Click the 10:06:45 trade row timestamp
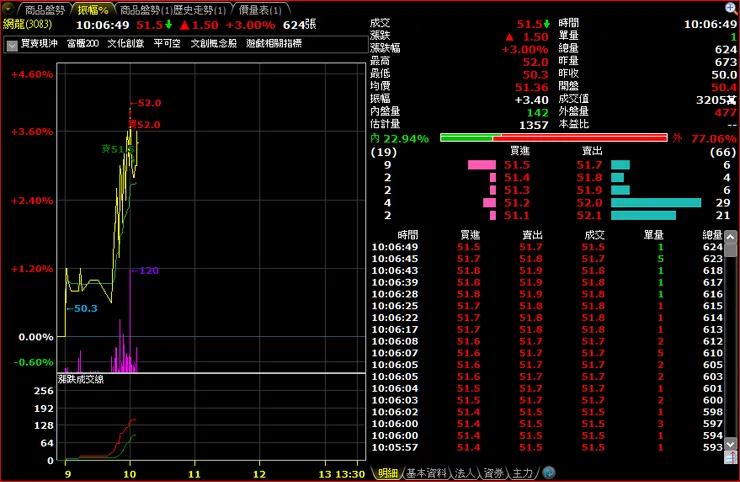The width and height of the screenshot is (740, 482). pyautogui.click(x=395, y=259)
